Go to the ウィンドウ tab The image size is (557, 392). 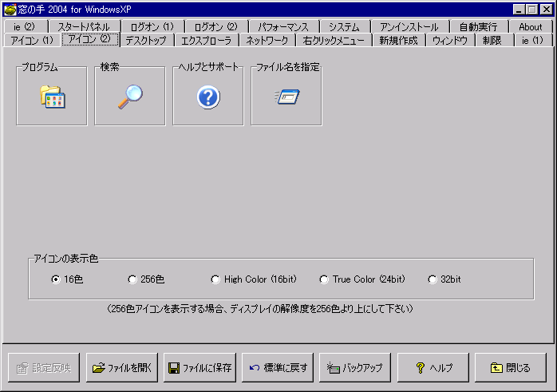click(450, 40)
